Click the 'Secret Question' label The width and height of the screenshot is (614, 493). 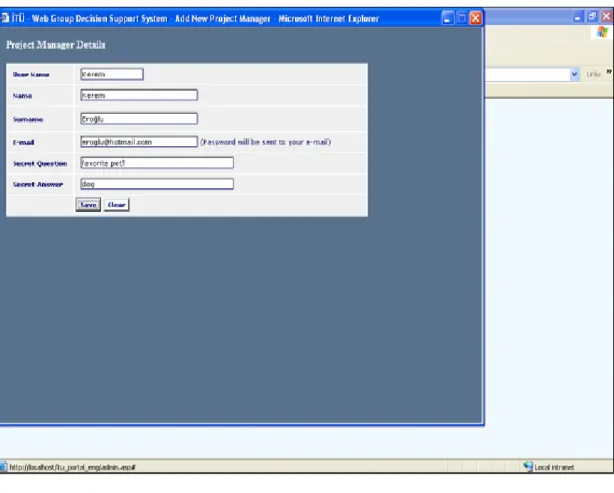pyautogui.click(x=40, y=164)
